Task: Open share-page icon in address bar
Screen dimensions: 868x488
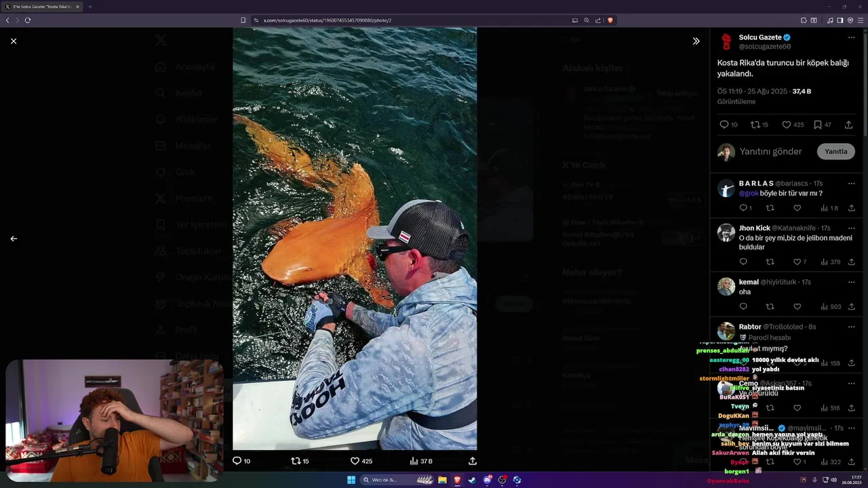Action: [598, 20]
